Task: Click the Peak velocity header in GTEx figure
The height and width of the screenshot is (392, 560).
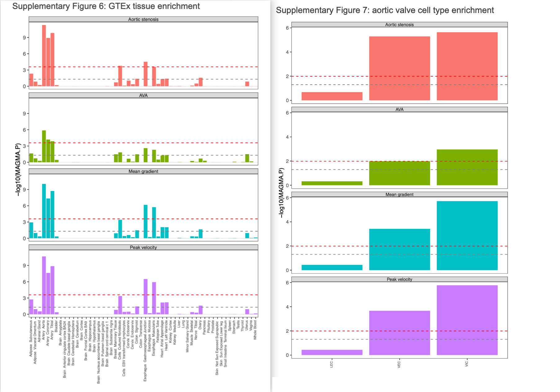Action: point(143,247)
